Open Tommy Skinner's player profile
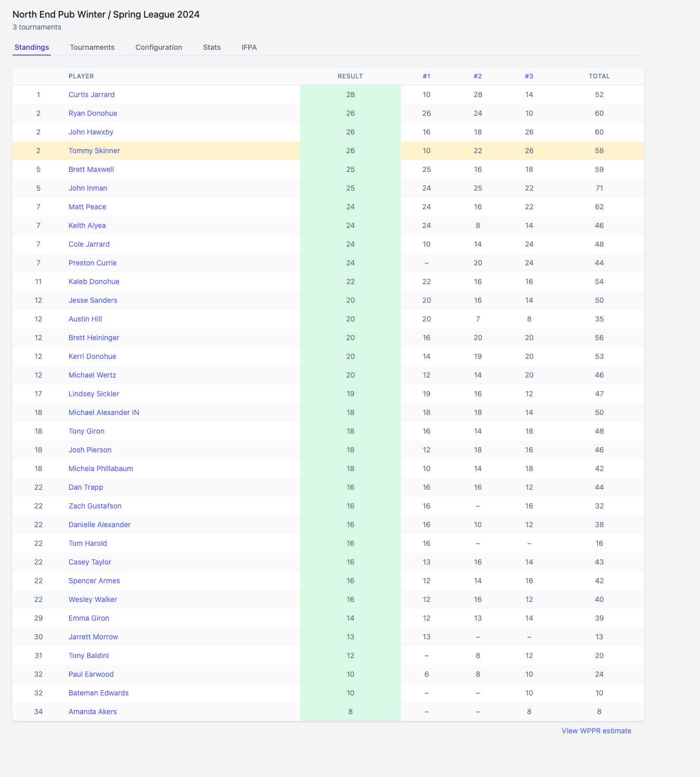 click(94, 151)
